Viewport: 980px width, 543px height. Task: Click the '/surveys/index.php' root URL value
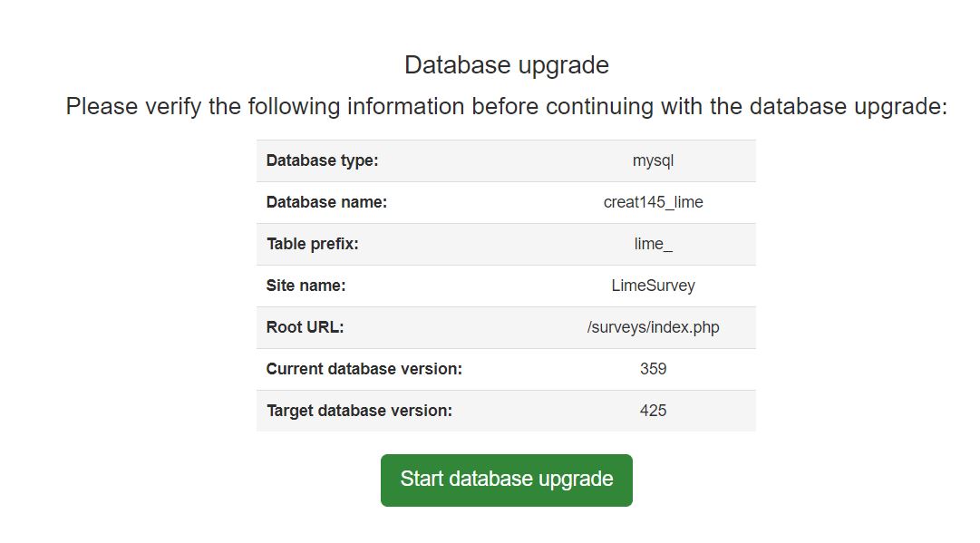(x=653, y=327)
